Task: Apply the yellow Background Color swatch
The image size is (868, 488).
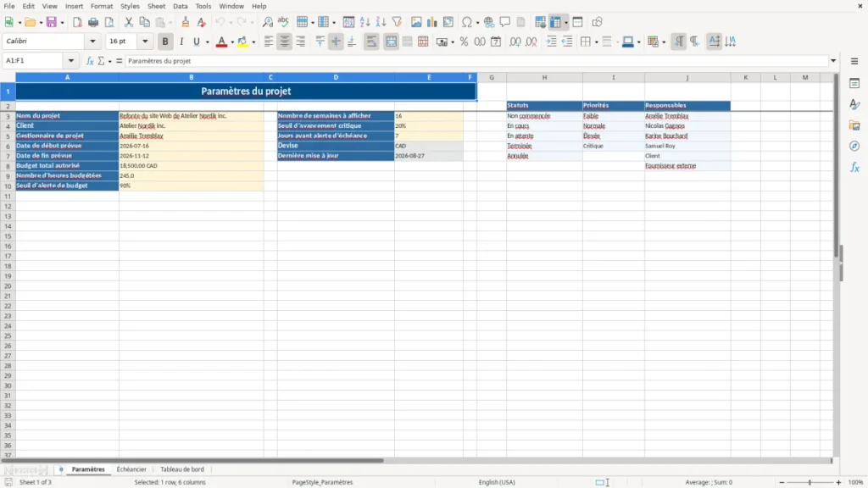Action: pos(242,42)
